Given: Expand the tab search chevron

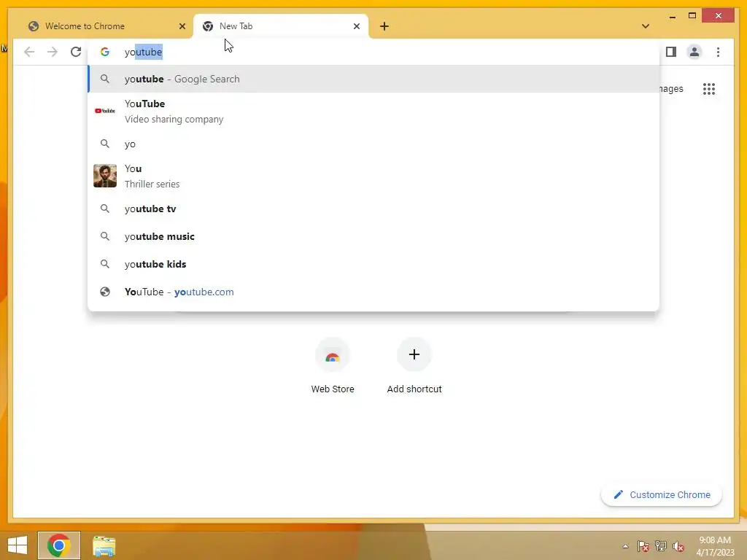Looking at the screenshot, I should tap(646, 26).
